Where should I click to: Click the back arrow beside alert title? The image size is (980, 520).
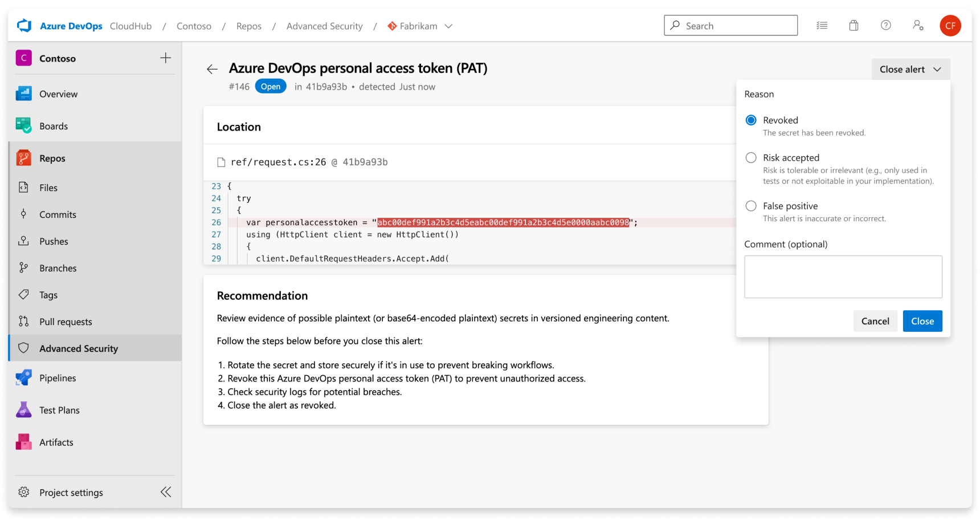coord(212,70)
